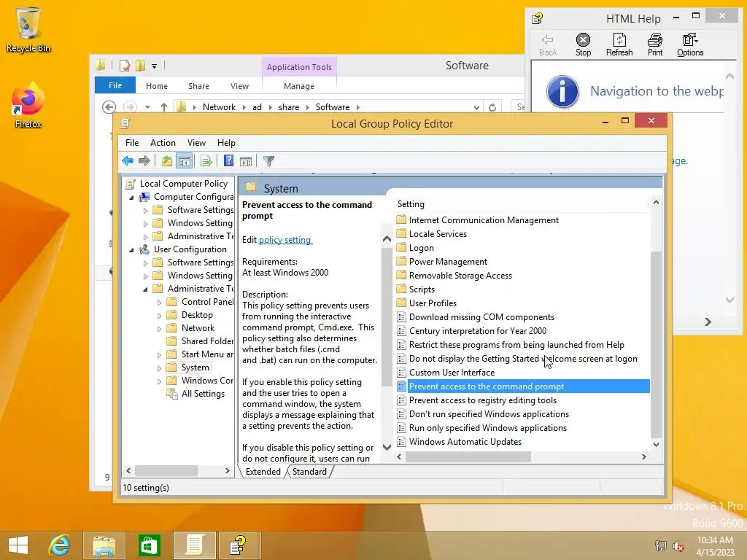
Task: Open the Help menu
Action: point(226,143)
